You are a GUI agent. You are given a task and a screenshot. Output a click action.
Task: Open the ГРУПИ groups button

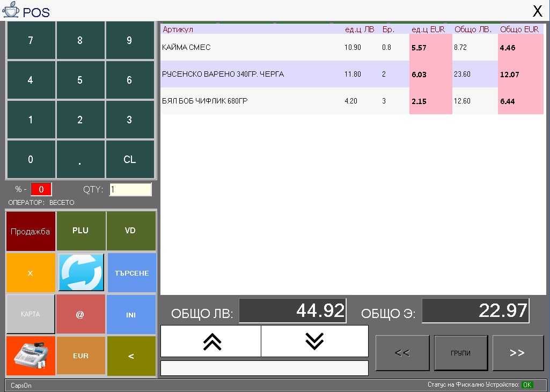[x=461, y=353]
